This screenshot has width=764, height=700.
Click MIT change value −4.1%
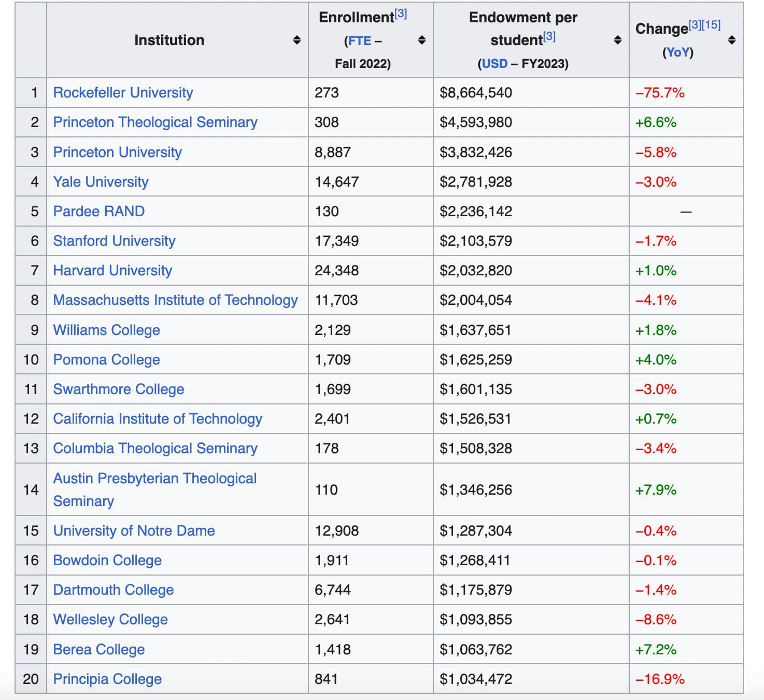click(656, 300)
